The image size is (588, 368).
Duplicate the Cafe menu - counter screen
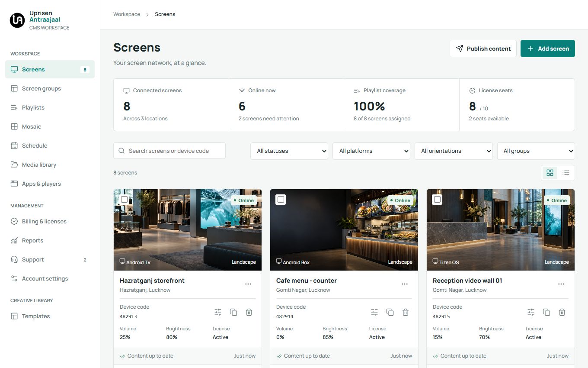[390, 312]
